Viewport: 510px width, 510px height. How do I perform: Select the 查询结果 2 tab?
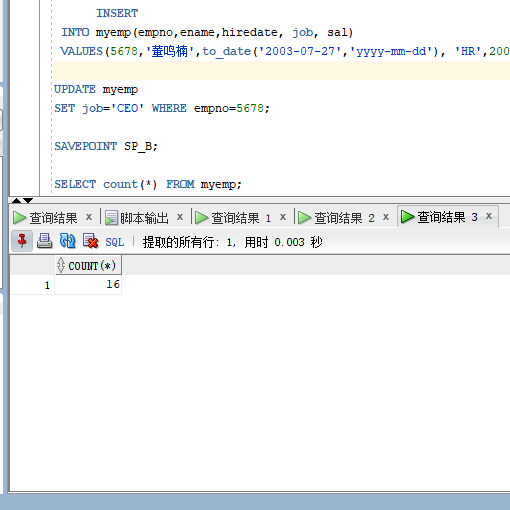point(344,218)
